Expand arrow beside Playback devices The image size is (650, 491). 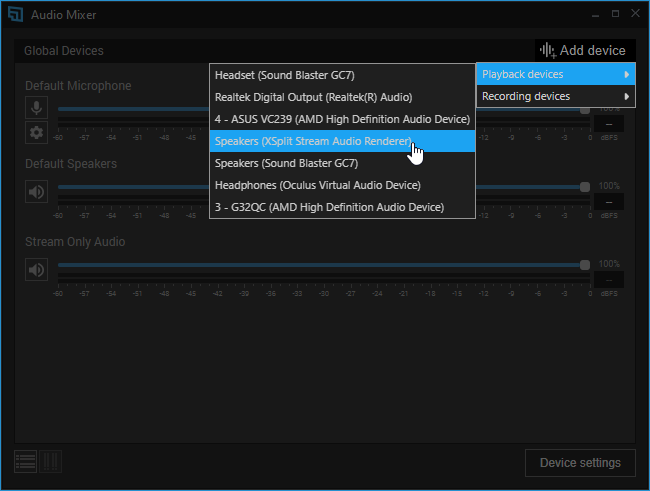[627, 74]
